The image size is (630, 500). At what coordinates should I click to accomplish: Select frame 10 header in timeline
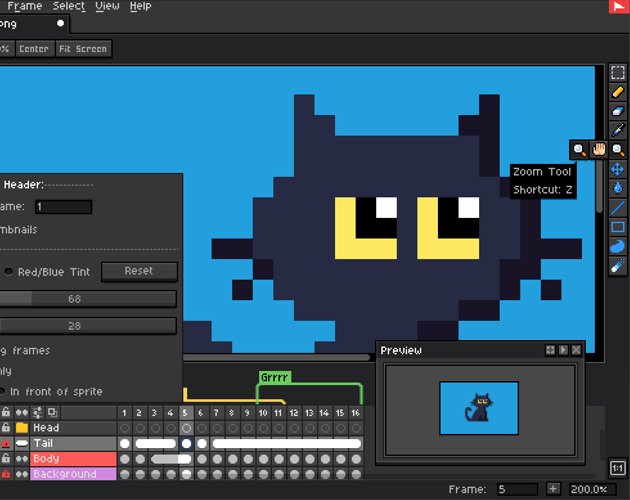tap(263, 412)
